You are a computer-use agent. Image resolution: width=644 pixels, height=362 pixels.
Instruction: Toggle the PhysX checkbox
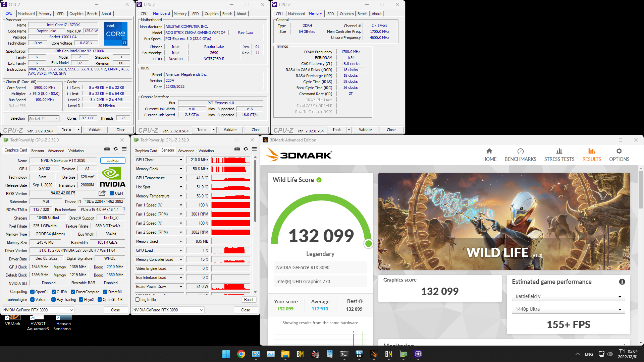(x=81, y=300)
